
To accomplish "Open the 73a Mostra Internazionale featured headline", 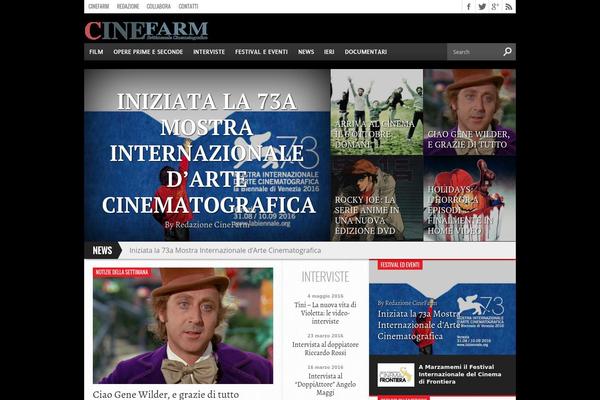I will [208, 153].
